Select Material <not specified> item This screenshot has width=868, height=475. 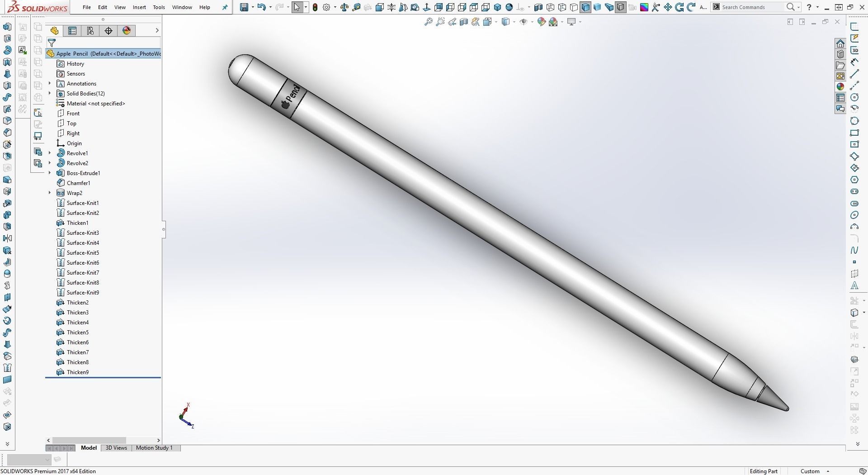point(96,103)
